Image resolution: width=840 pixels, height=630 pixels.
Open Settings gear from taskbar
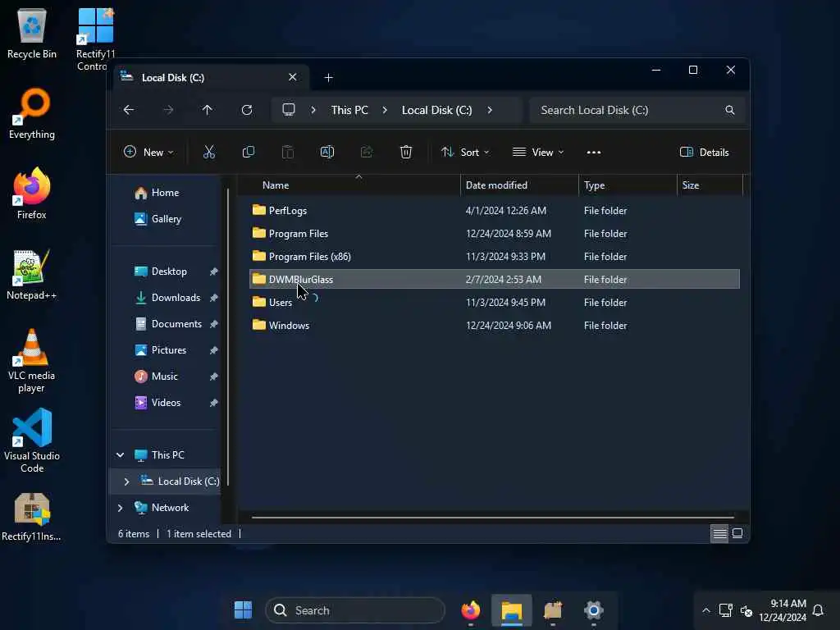point(594,610)
